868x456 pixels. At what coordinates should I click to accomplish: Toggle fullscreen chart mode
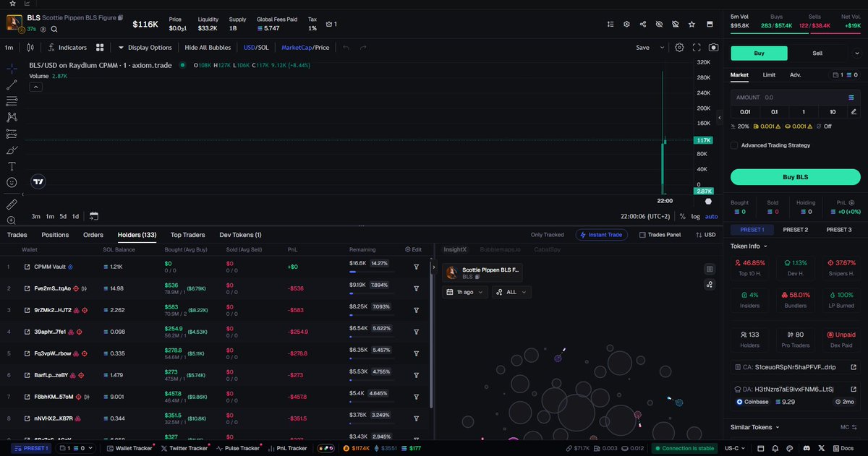pos(697,47)
